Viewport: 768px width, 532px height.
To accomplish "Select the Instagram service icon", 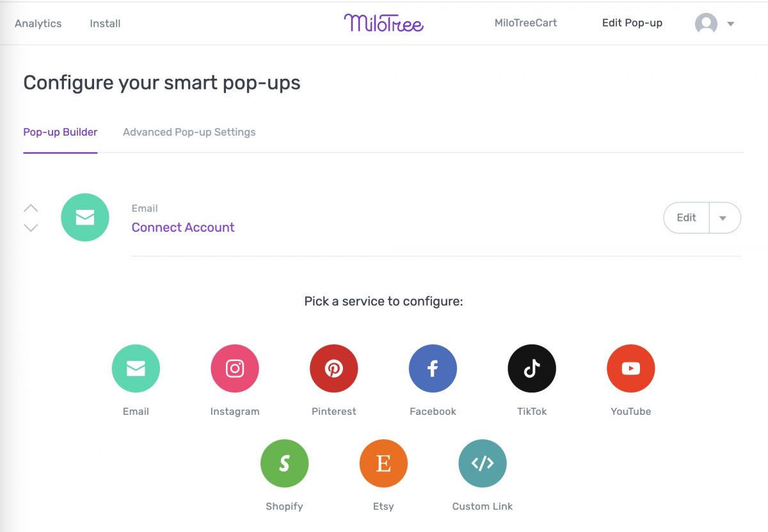I will 235,369.
